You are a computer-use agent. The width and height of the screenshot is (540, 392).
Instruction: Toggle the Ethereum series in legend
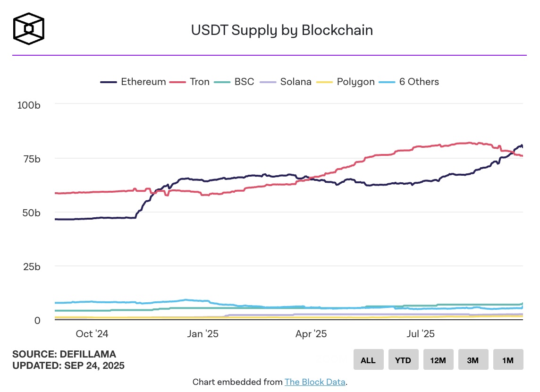133,82
